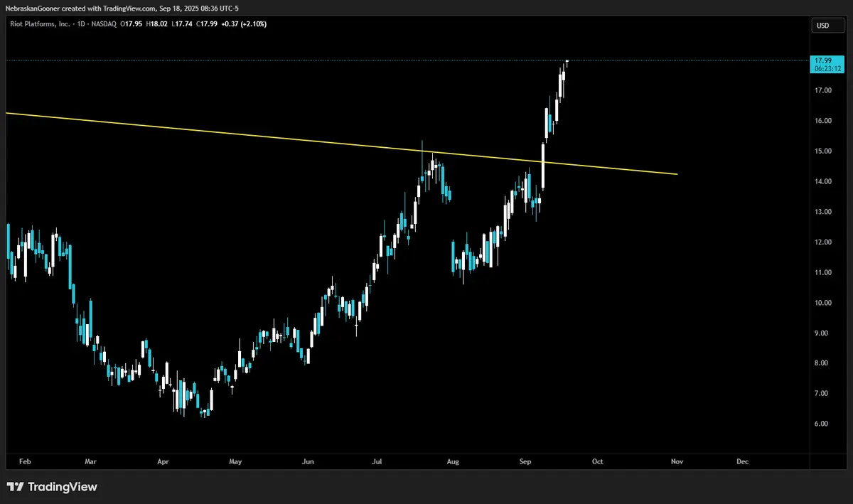Click the 16.00 price axis label
853x504 pixels.
point(823,121)
